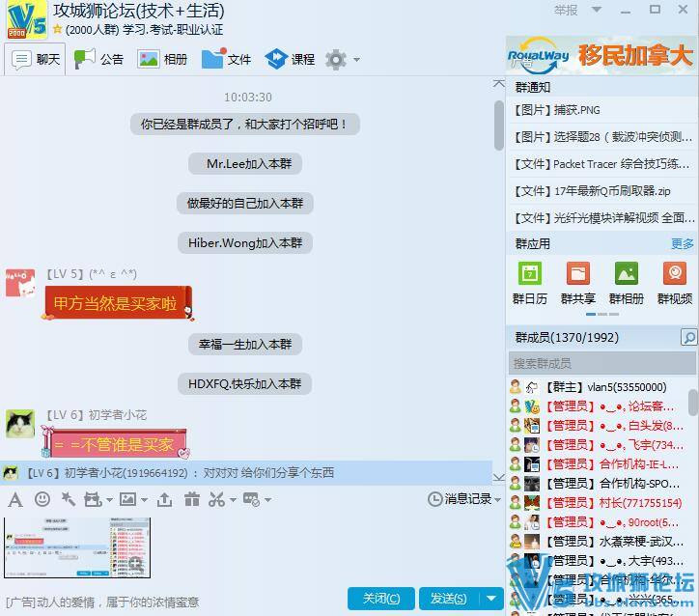699x616 pixels.
Task: Select admin member 论坛客
Action: pyautogui.click(x=598, y=406)
